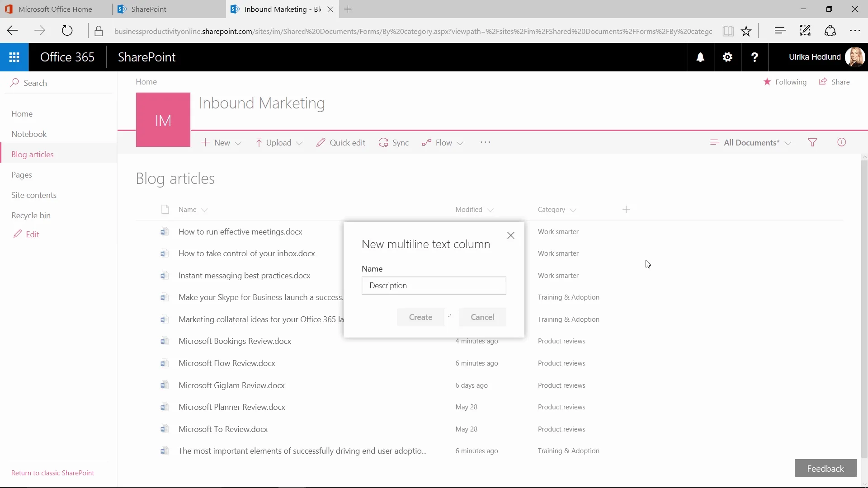Go to Site contents in navigation
The image size is (868, 488).
[x=34, y=195]
